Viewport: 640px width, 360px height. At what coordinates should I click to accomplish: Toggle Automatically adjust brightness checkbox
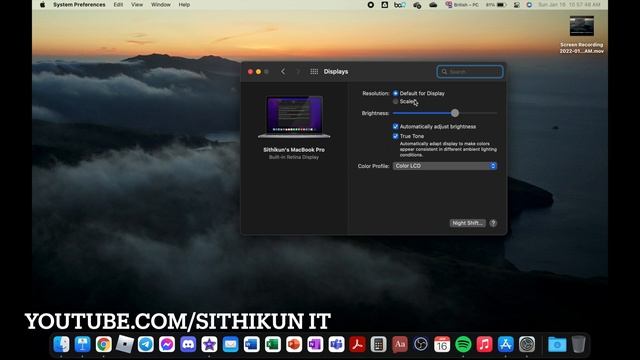point(396,127)
